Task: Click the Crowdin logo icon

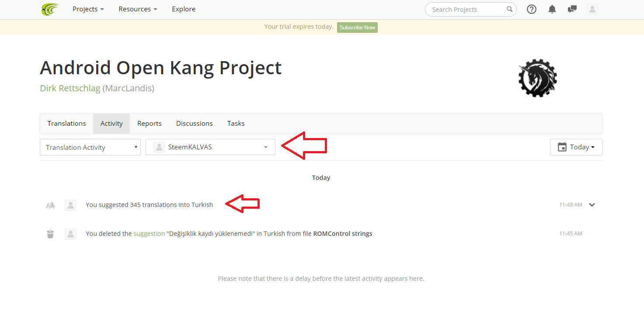Action: (x=50, y=9)
